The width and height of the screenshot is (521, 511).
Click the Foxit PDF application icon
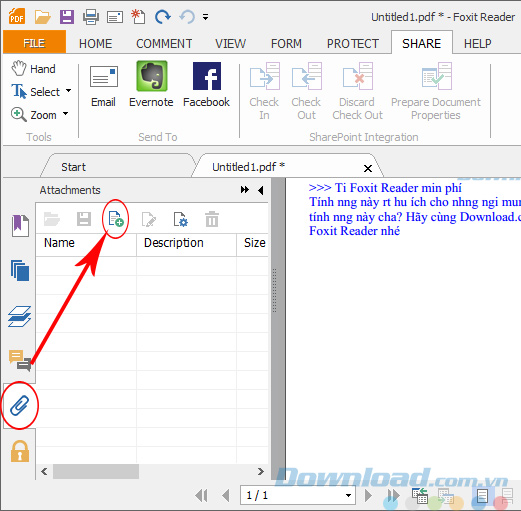pos(17,16)
